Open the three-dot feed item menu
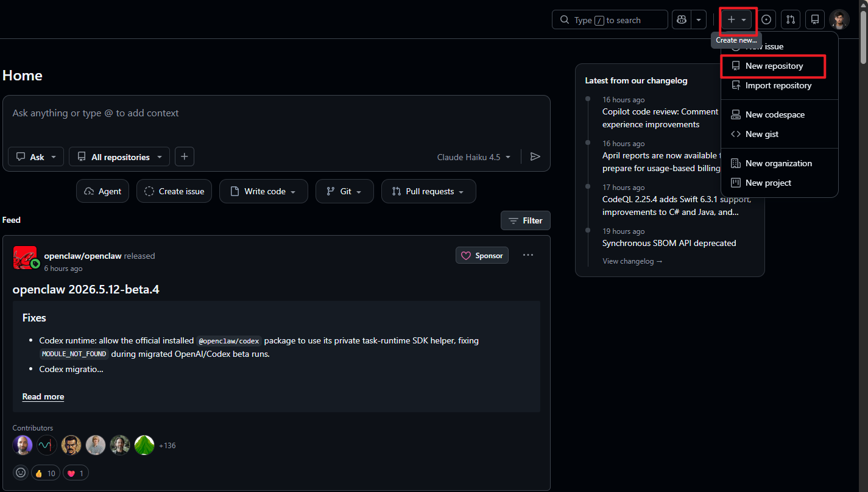 click(528, 255)
